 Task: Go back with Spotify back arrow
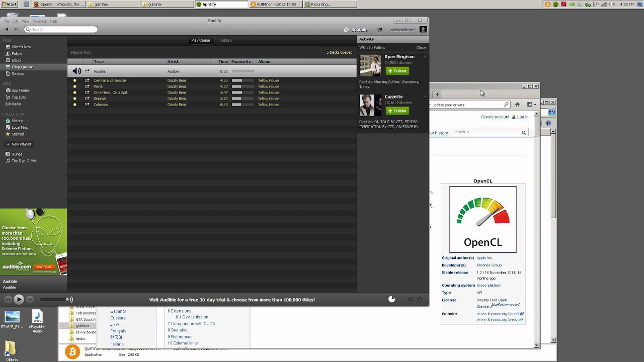pyautogui.click(x=7, y=29)
